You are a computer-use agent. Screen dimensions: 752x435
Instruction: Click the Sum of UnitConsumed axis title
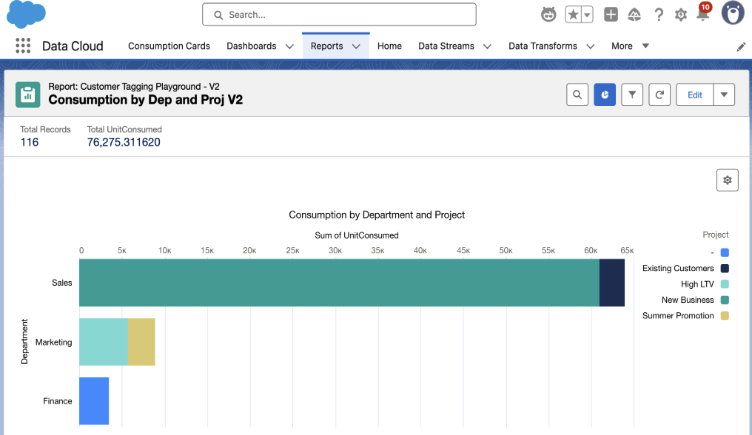pos(356,235)
